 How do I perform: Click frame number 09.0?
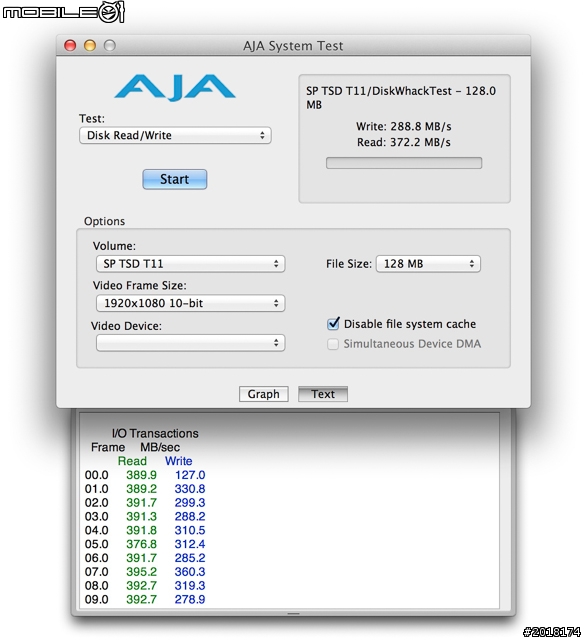click(97, 600)
